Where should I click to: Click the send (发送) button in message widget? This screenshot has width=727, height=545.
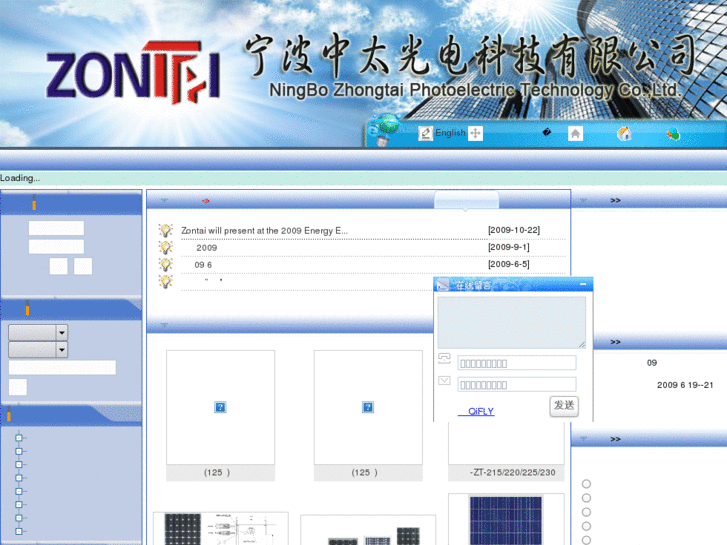[x=564, y=405]
